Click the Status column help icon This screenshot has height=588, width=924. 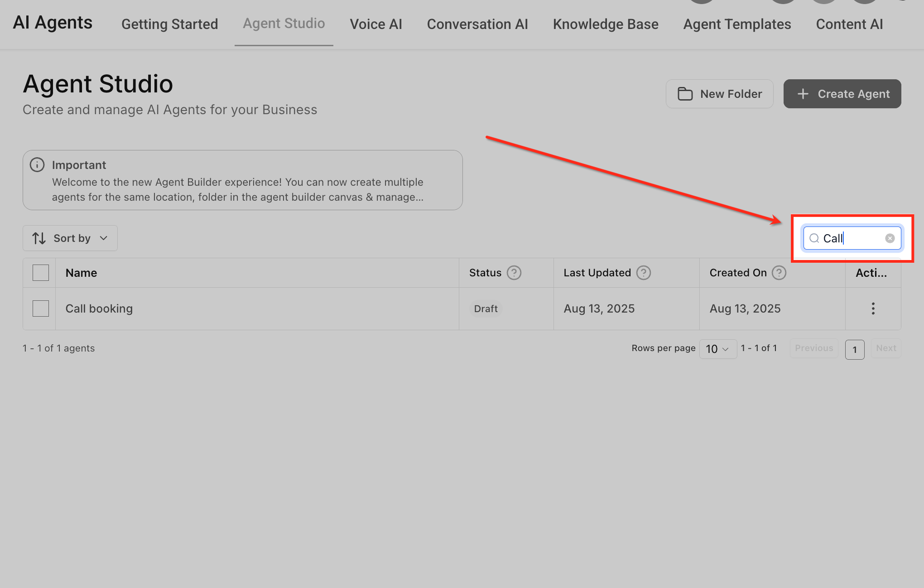click(514, 273)
